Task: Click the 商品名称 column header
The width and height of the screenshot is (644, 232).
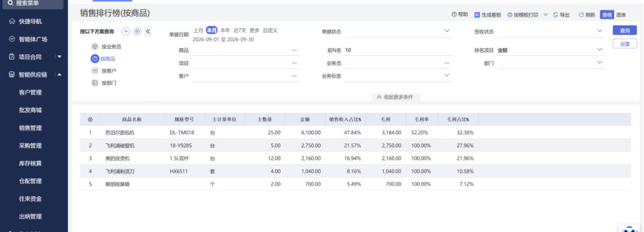Action: [132, 119]
